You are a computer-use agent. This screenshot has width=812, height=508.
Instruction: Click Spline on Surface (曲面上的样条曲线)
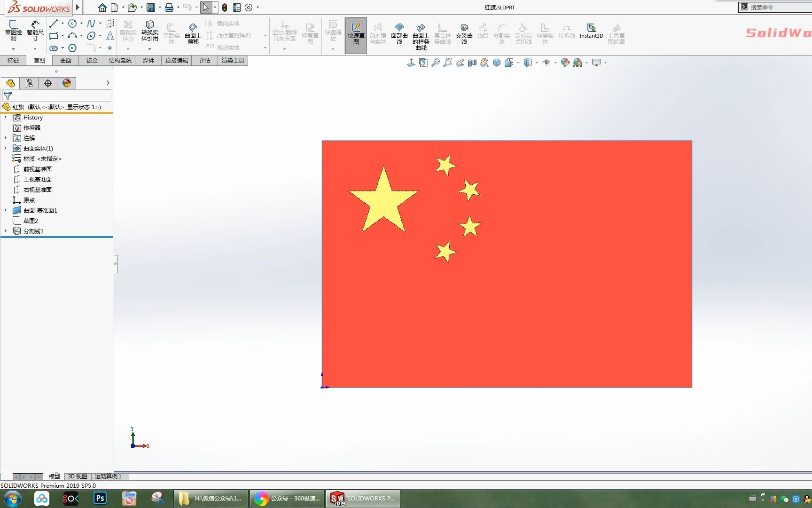(421, 37)
